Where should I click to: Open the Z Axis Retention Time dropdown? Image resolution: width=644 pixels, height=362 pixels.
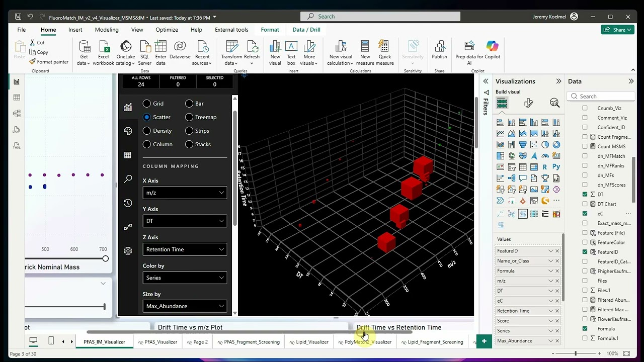coord(185,249)
